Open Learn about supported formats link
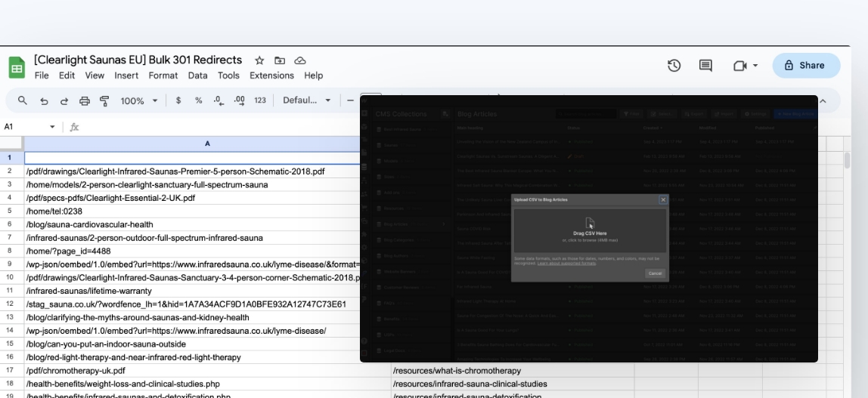The image size is (868, 398). coord(566,263)
